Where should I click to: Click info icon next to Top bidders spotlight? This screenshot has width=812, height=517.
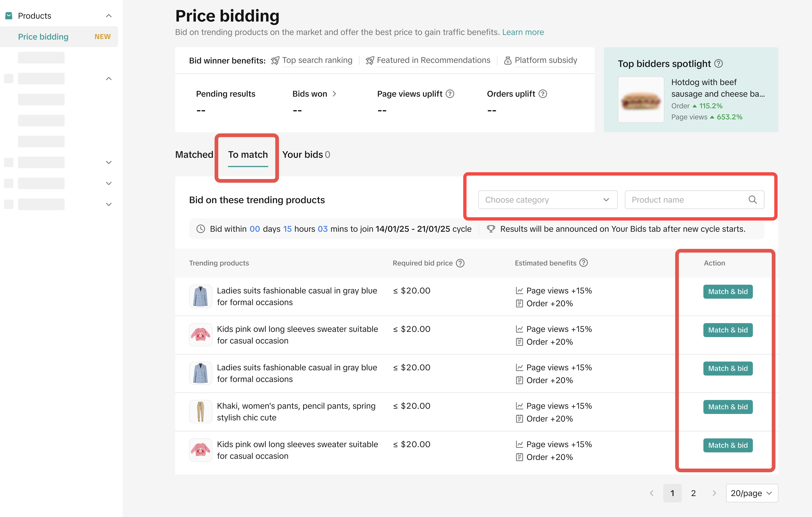tap(719, 63)
